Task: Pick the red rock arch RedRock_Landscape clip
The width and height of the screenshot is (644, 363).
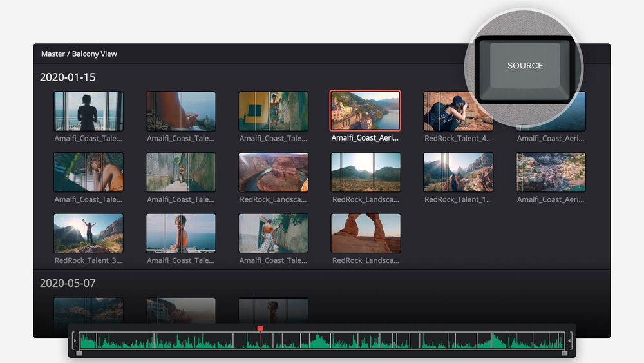Action: pos(365,233)
